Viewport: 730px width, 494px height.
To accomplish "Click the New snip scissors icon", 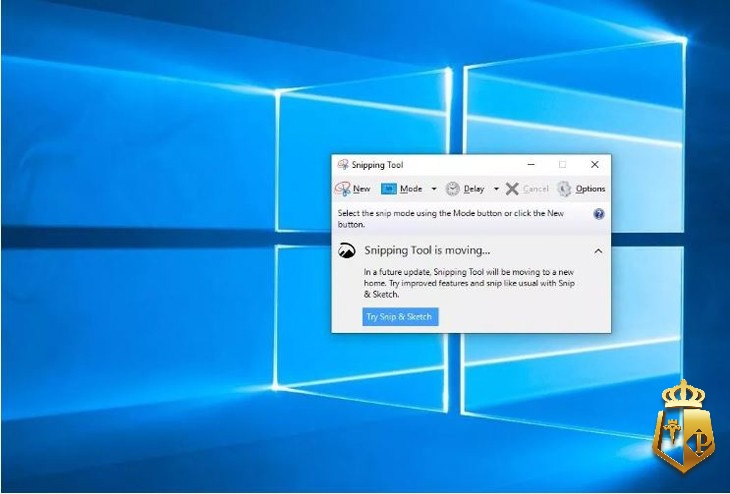I will click(x=342, y=189).
